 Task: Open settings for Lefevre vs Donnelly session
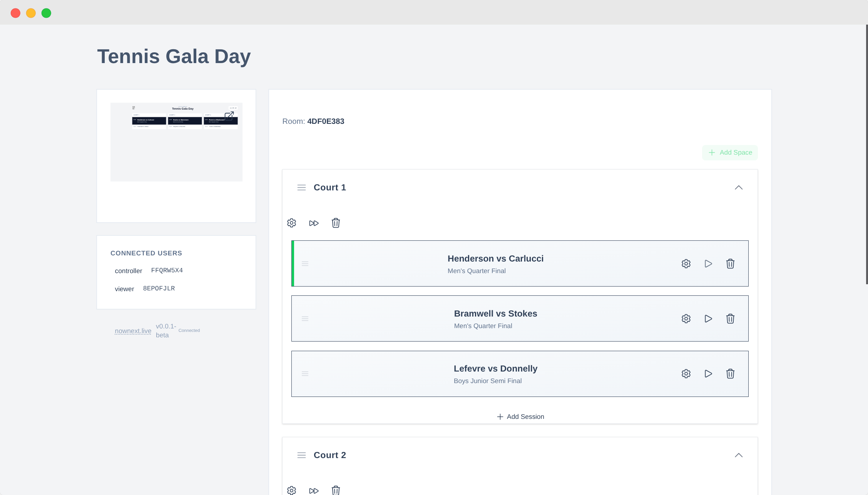[686, 373]
